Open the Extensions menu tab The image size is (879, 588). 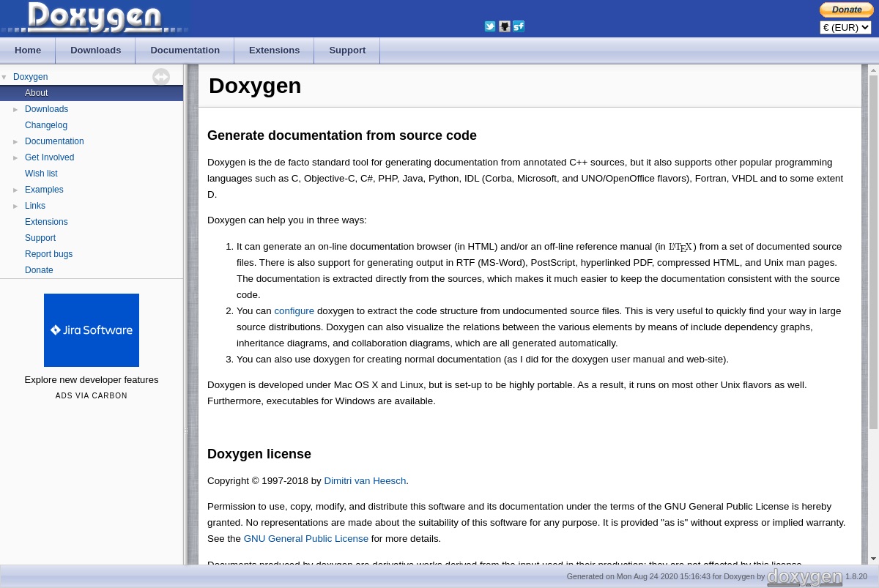[x=274, y=51]
